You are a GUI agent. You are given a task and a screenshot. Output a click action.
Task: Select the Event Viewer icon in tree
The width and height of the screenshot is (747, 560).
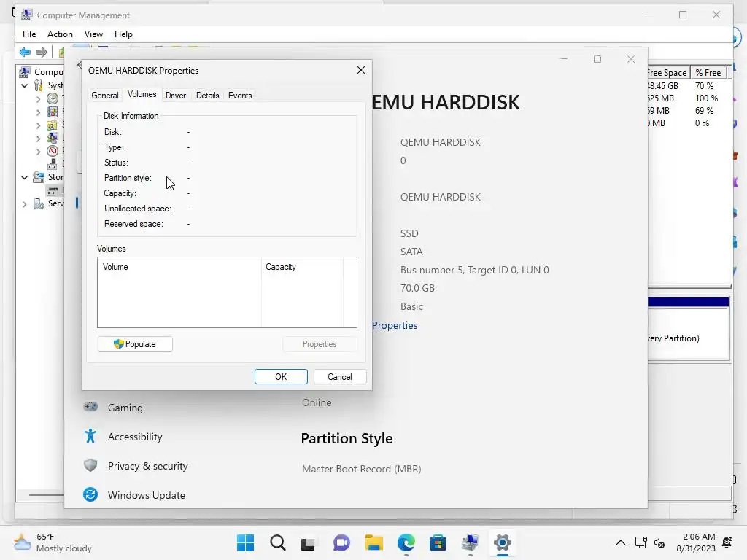53,112
